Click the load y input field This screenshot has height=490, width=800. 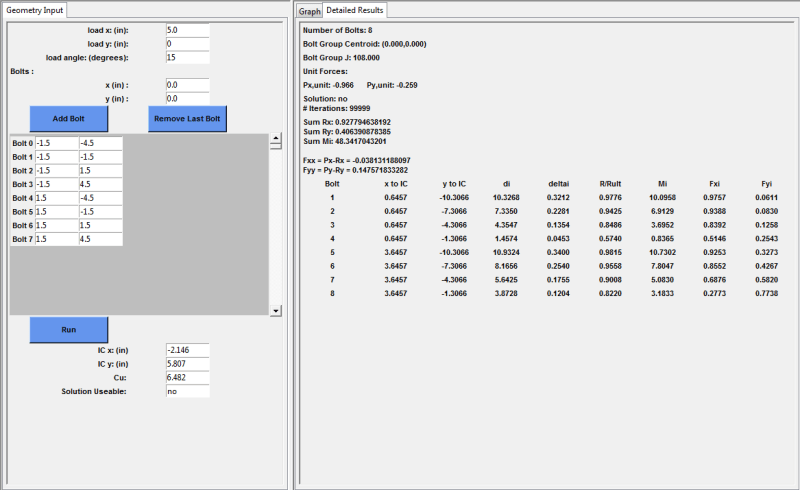point(187,44)
